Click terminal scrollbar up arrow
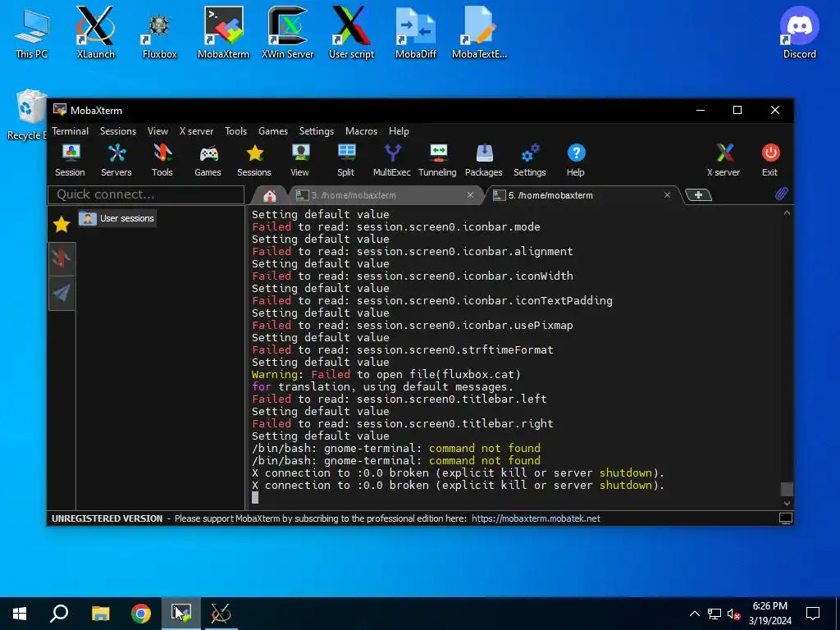Image resolution: width=840 pixels, height=630 pixels. [x=787, y=213]
